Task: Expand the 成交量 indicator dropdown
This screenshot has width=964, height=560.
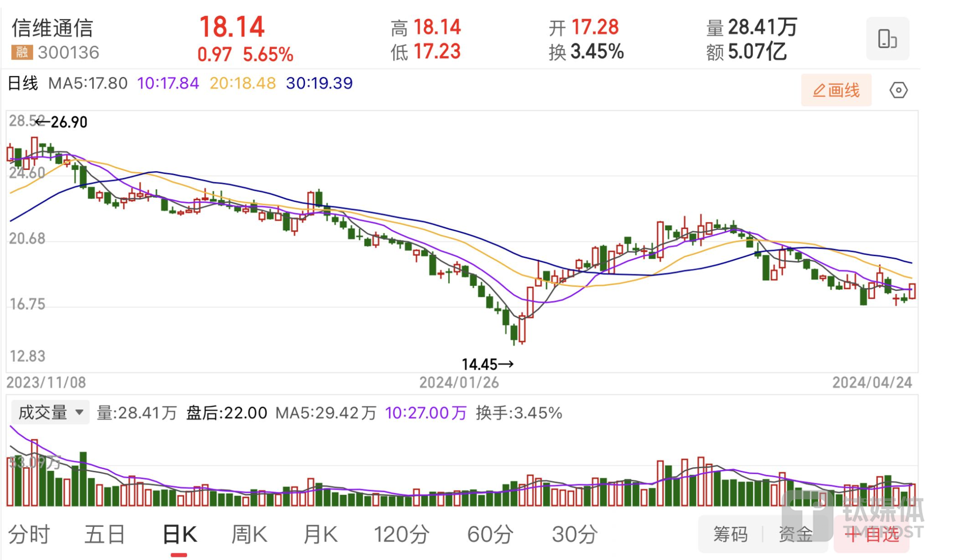Action: click(50, 412)
